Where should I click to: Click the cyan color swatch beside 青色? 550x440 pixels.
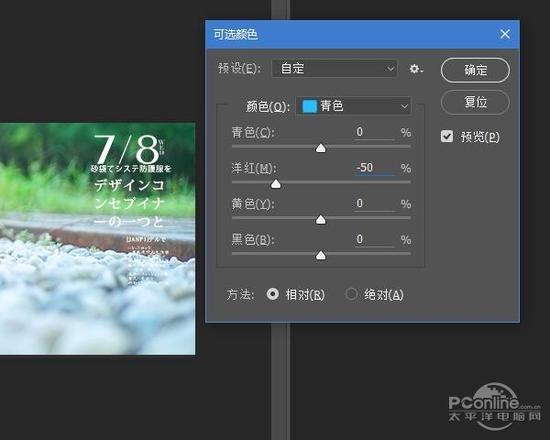point(309,106)
